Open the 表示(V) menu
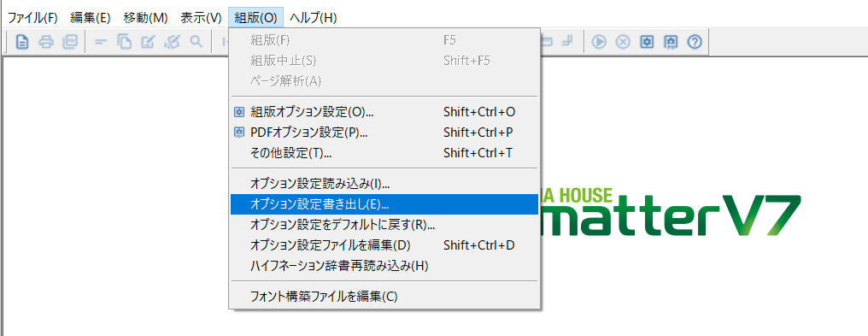 point(201,18)
